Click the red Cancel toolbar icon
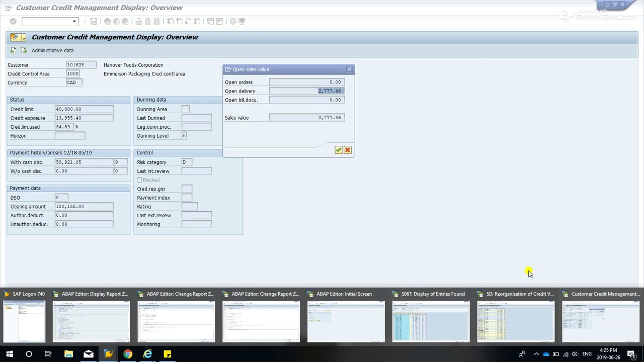The width and height of the screenshot is (644, 362). point(125,21)
